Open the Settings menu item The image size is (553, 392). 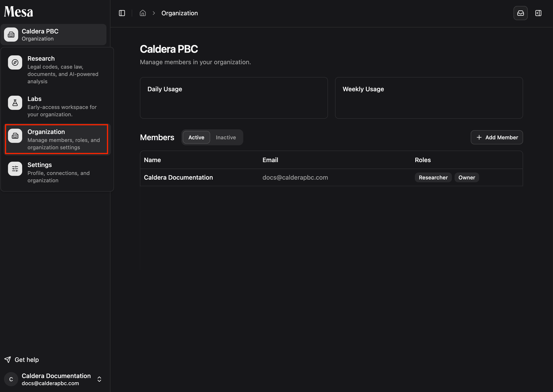(57, 172)
